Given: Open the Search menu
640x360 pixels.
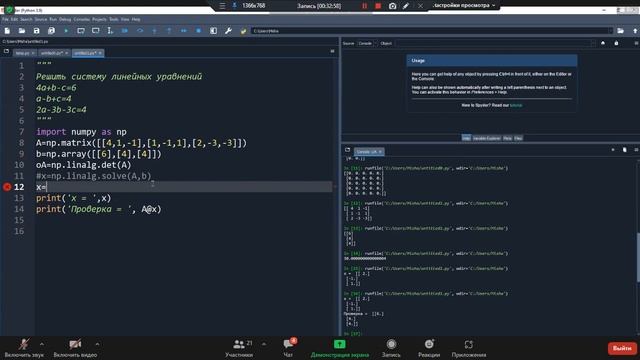Looking at the screenshot, I should (26, 19).
